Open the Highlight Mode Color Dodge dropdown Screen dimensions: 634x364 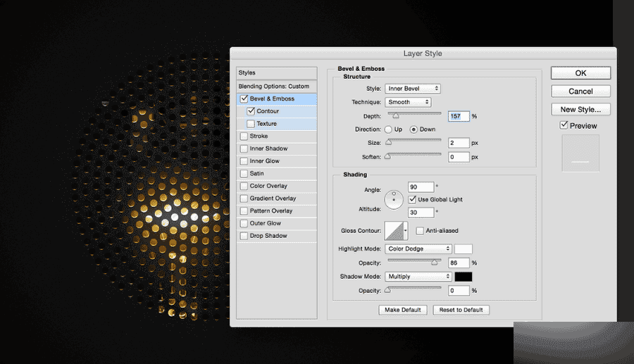(x=418, y=249)
